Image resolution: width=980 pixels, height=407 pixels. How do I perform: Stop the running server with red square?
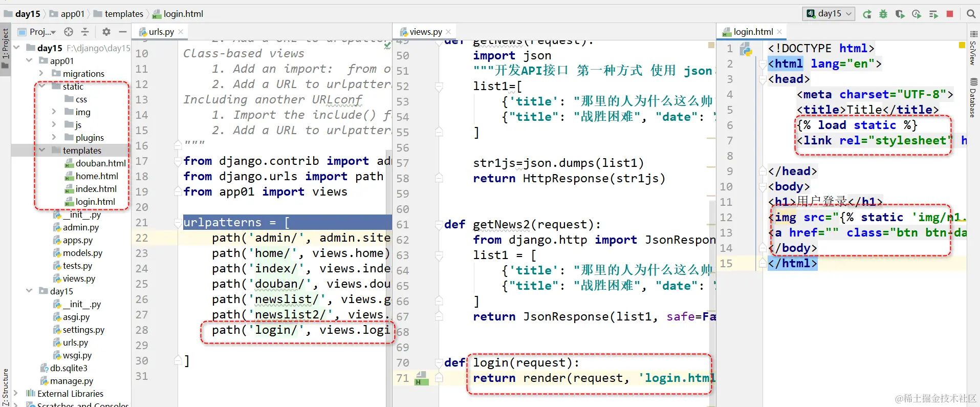(x=950, y=14)
